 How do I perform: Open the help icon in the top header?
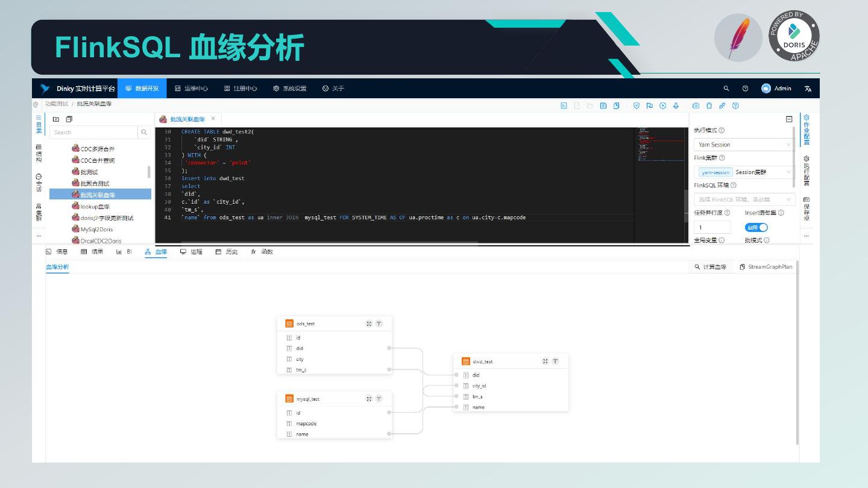tap(745, 89)
